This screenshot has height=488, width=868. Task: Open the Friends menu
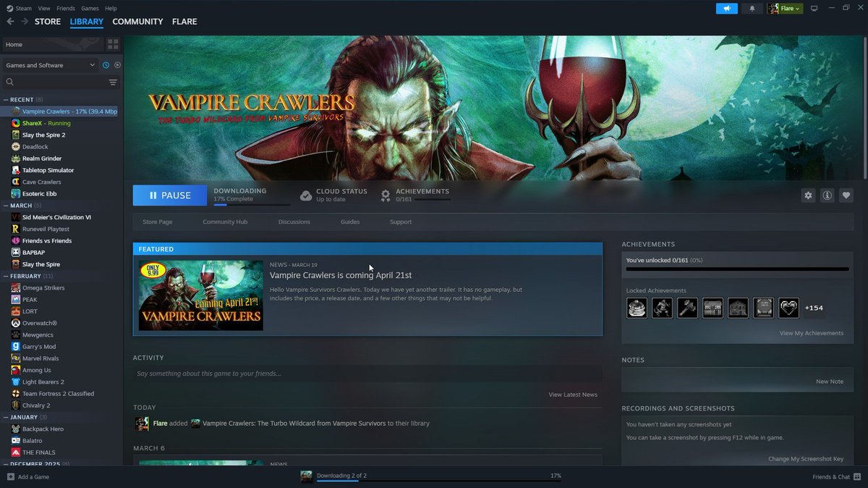(66, 9)
